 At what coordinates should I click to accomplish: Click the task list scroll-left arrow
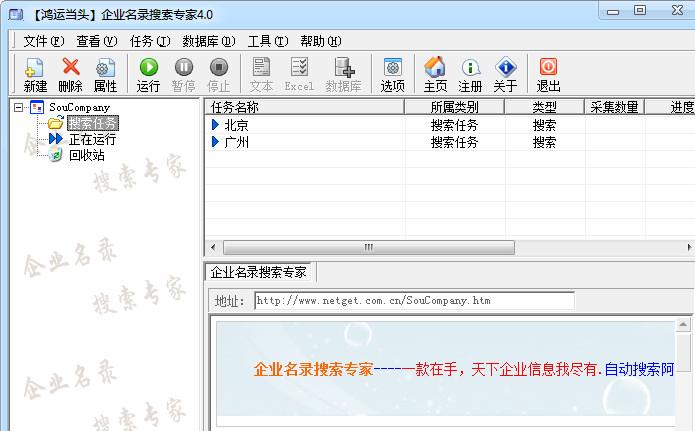point(213,247)
